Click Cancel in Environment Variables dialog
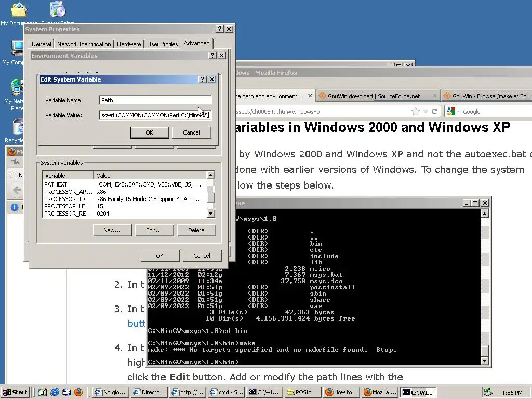The width and height of the screenshot is (532, 399). [x=202, y=256]
